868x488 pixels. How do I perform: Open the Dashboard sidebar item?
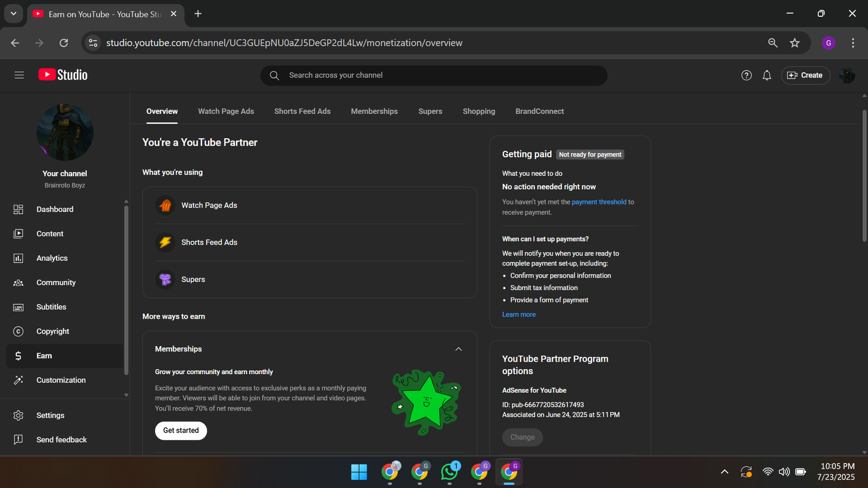(65, 209)
